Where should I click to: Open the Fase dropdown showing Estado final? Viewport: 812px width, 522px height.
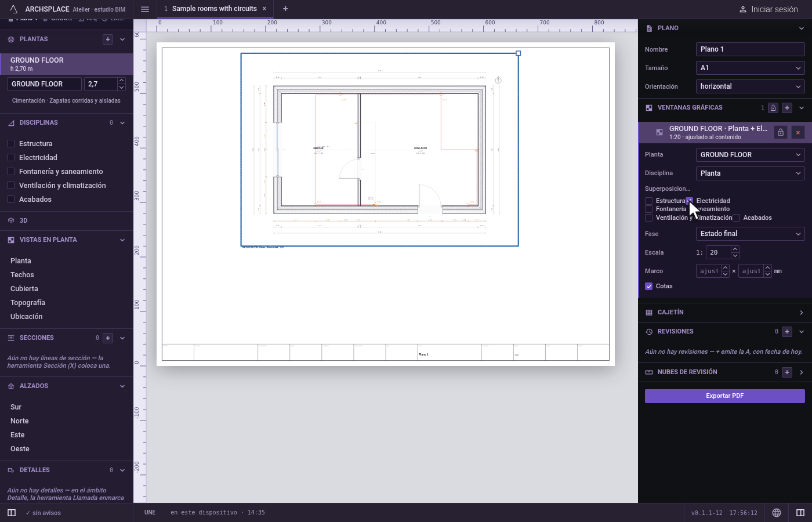[x=751, y=234]
